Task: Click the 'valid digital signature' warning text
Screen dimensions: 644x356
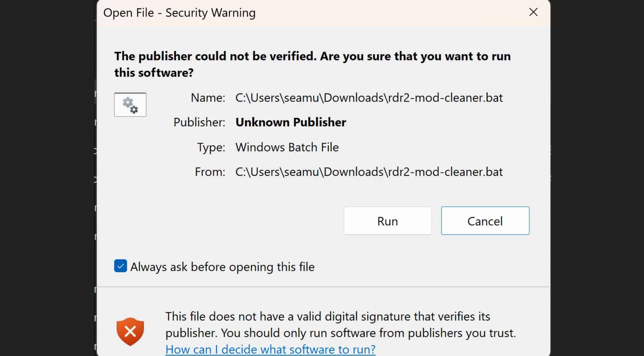Action: coord(328,316)
